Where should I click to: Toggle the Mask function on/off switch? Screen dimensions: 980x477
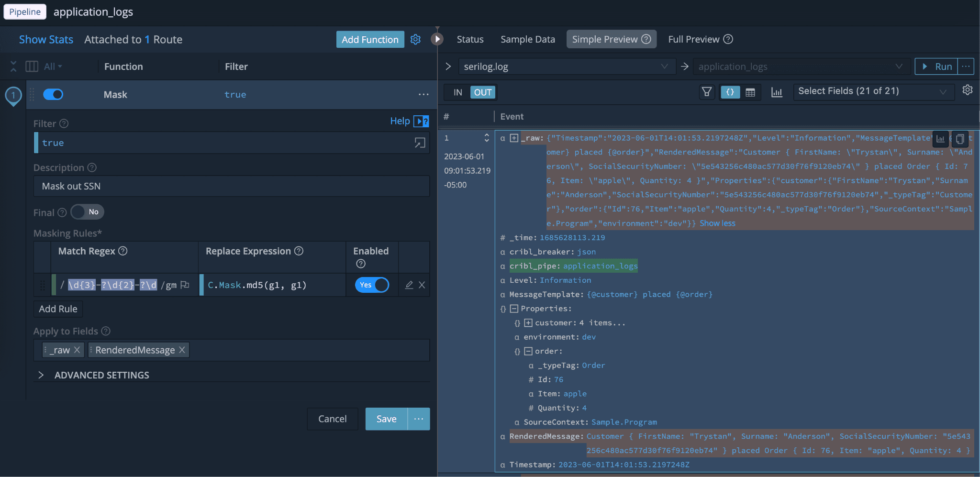click(x=53, y=95)
